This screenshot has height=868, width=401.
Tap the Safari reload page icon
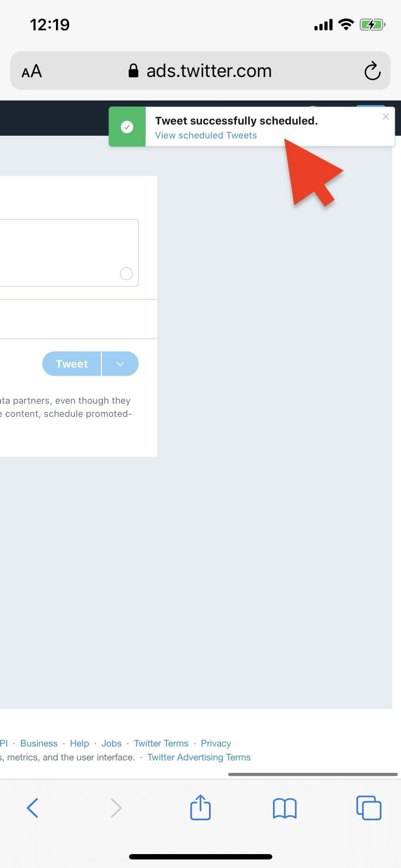372,71
